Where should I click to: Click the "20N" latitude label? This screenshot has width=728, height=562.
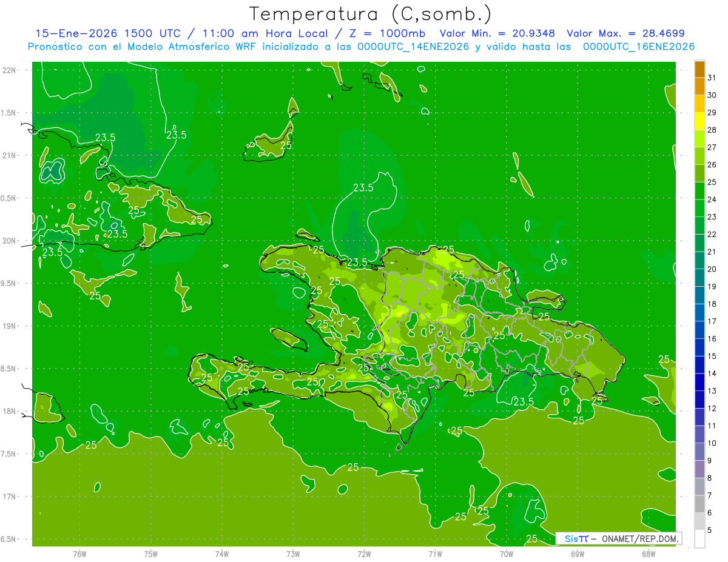9,241
